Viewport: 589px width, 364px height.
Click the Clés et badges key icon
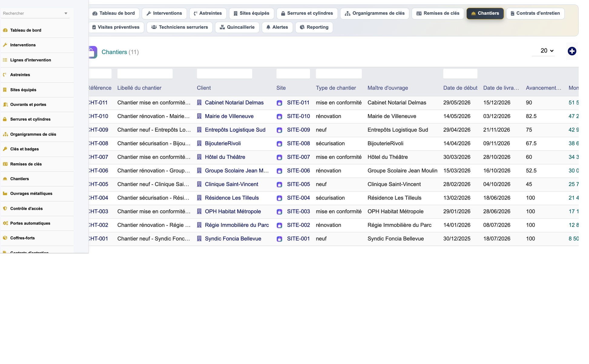point(5,149)
